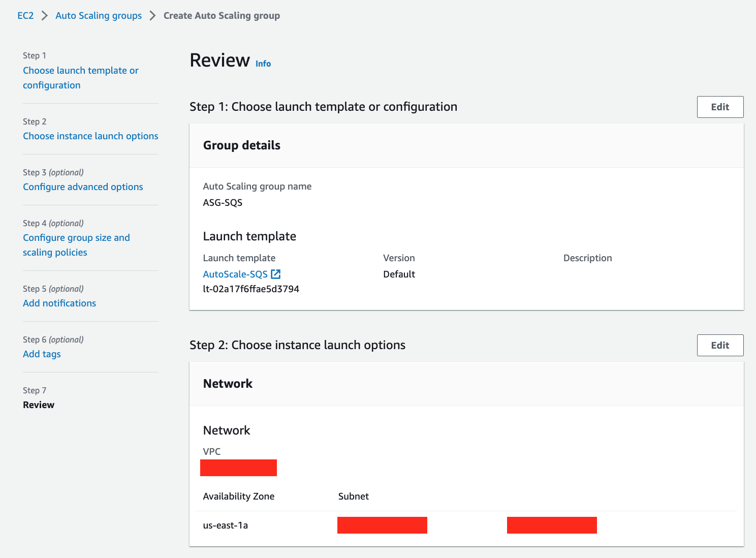Select the Subnet column header
The height and width of the screenshot is (558, 756).
click(353, 496)
